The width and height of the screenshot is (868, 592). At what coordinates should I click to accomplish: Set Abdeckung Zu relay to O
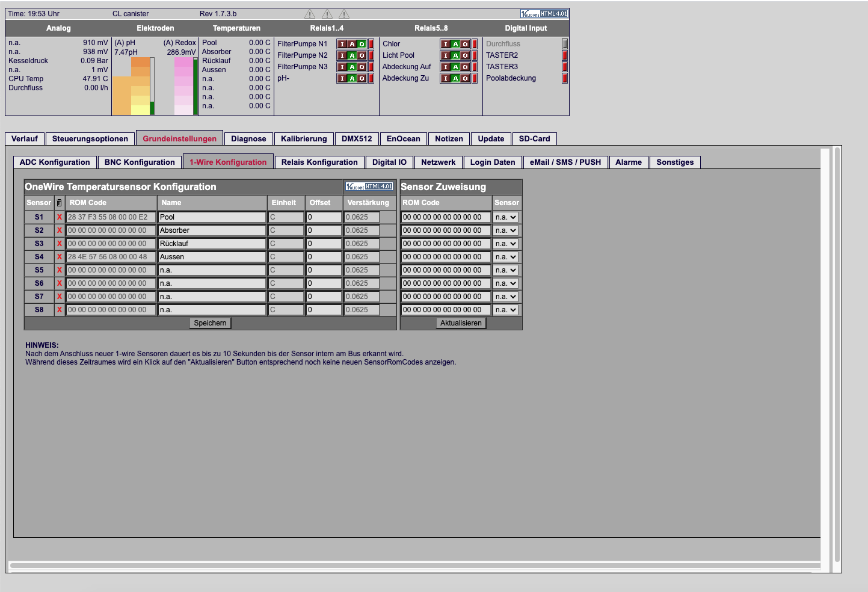[x=465, y=78]
